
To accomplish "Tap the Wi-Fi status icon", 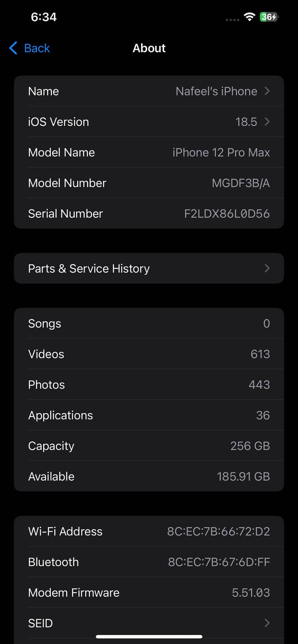I will 249,17.
